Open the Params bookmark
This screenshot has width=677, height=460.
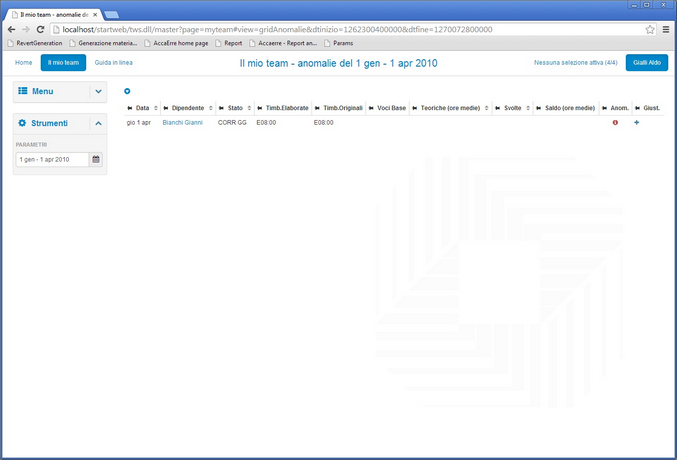click(338, 43)
